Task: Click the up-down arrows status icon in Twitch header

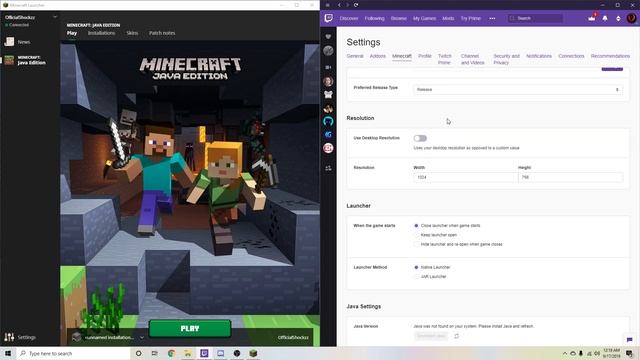Action: pyautogui.click(x=618, y=18)
